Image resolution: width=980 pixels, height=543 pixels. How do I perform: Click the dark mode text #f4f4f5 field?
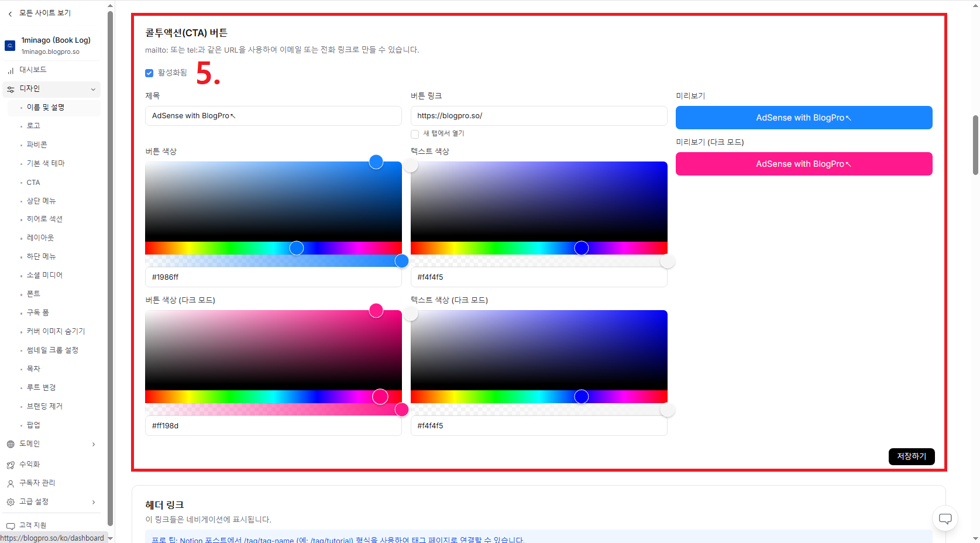click(x=539, y=426)
